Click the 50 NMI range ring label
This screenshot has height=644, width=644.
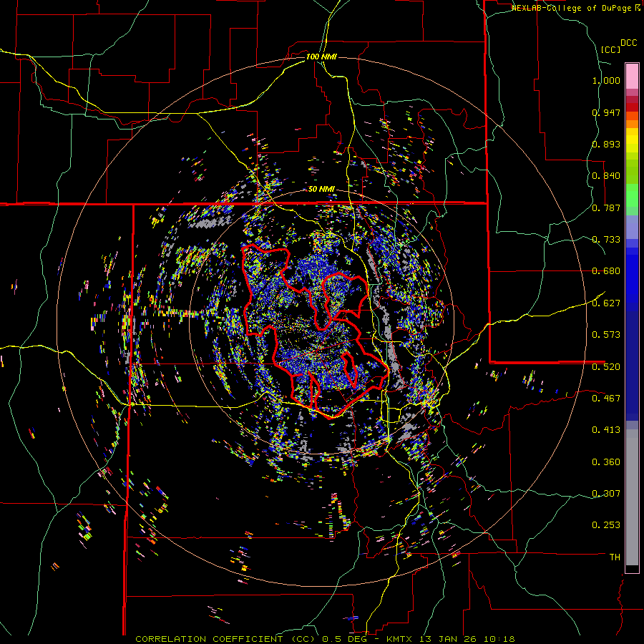point(321,189)
